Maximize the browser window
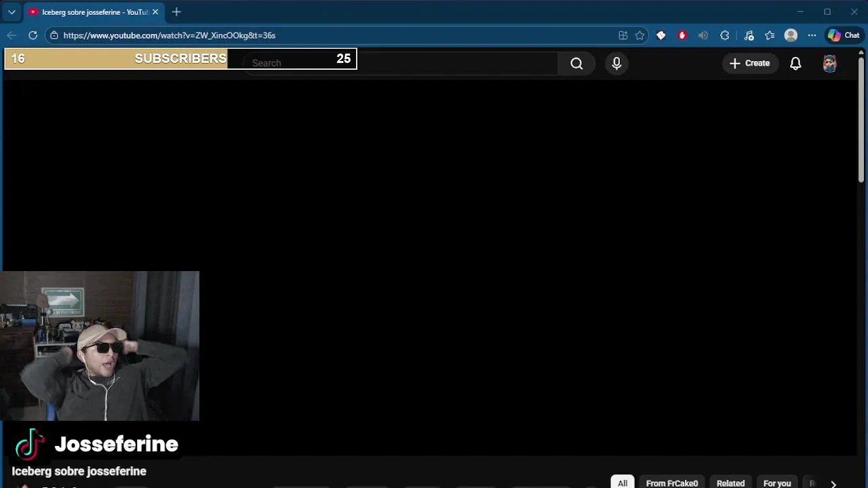 pos(827,12)
